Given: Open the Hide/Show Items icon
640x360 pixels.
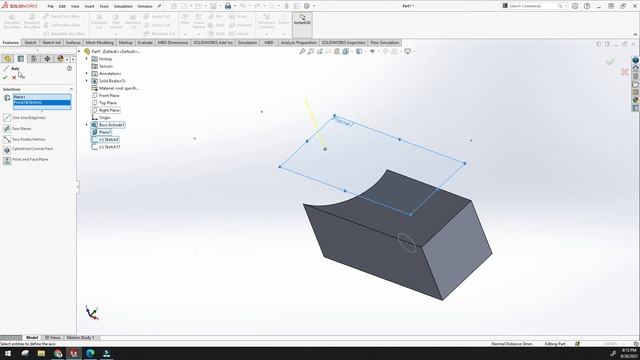Looking at the screenshot, I should (372, 51).
